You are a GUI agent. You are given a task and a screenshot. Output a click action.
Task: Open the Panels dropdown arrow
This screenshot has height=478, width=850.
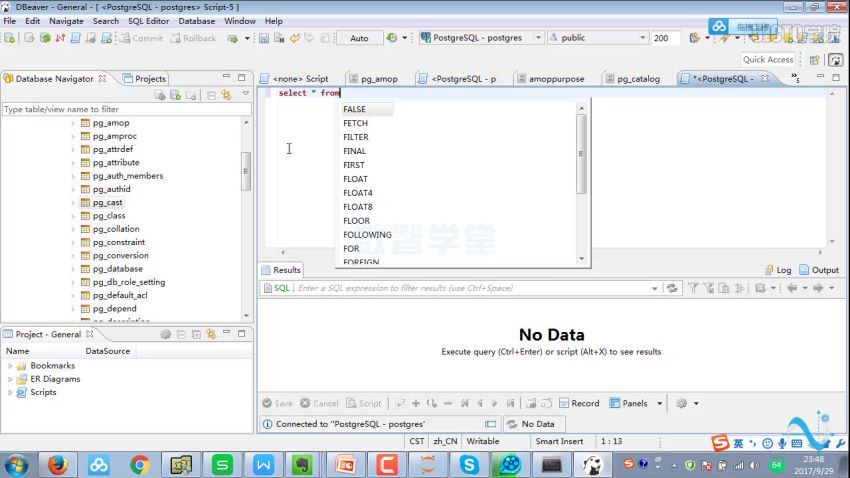(660, 403)
